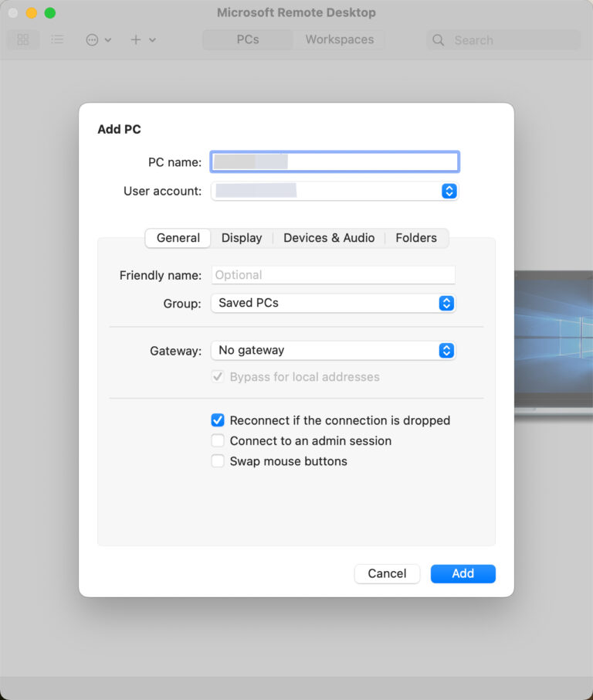The height and width of the screenshot is (700, 593).
Task: Switch to the Display tab
Action: click(x=242, y=238)
